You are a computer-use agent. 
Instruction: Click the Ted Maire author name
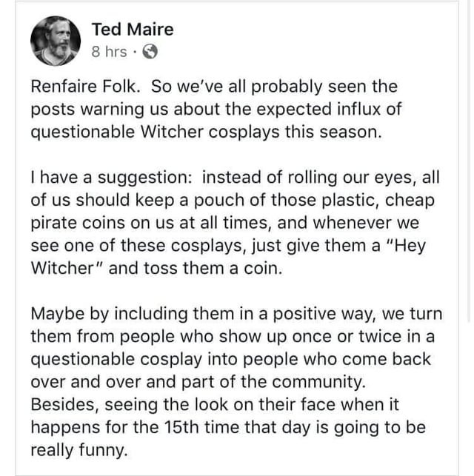click(x=133, y=30)
